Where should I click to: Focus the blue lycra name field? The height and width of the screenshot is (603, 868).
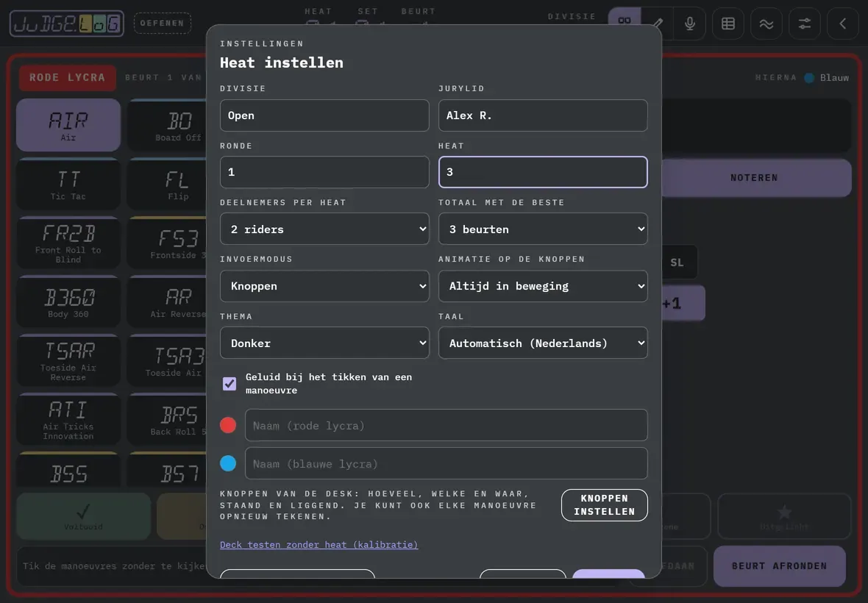[447, 463]
